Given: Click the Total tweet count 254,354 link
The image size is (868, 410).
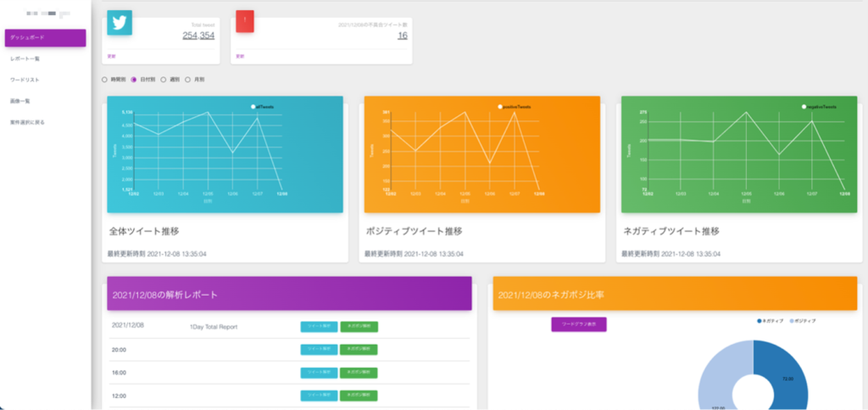Looking at the screenshot, I should coord(198,36).
